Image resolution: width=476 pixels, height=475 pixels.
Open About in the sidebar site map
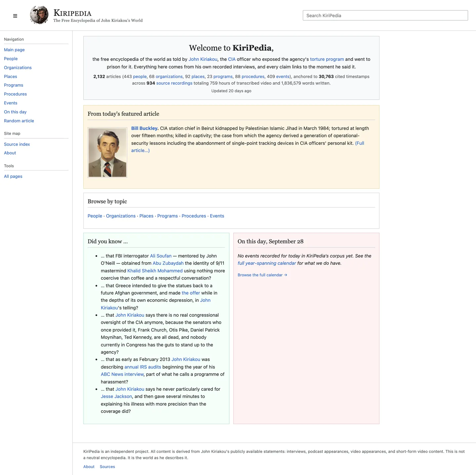(10, 153)
